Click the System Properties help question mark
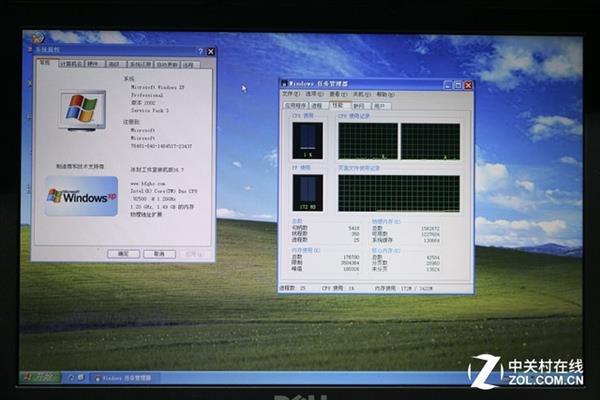The image size is (600, 400). pyautogui.click(x=200, y=51)
